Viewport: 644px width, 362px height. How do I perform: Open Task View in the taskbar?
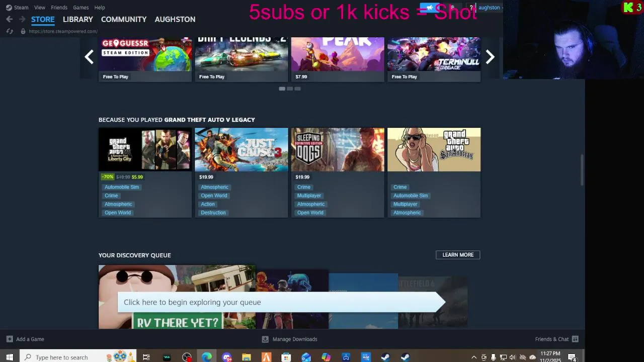point(146,357)
